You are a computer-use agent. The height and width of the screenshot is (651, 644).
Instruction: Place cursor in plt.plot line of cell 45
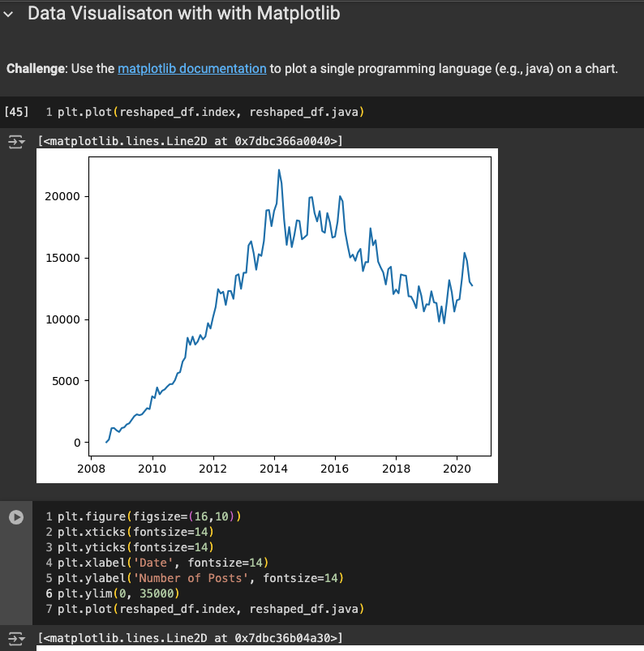click(211, 112)
